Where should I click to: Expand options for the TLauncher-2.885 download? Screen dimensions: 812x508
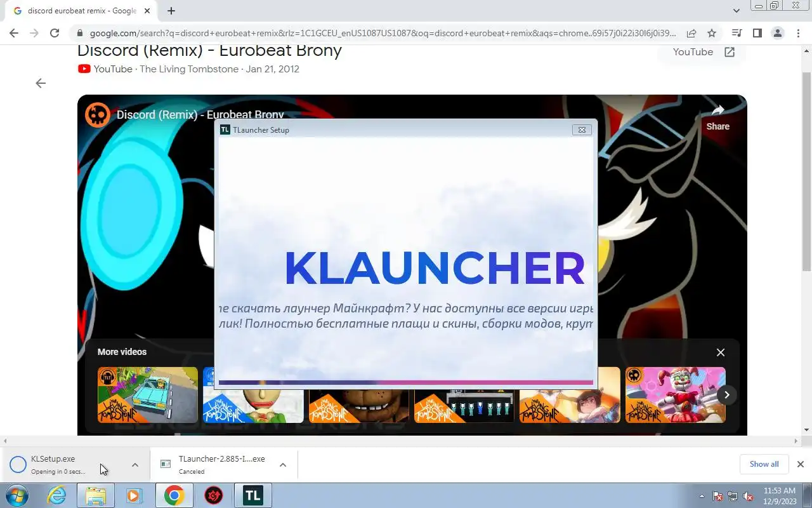pos(283,465)
